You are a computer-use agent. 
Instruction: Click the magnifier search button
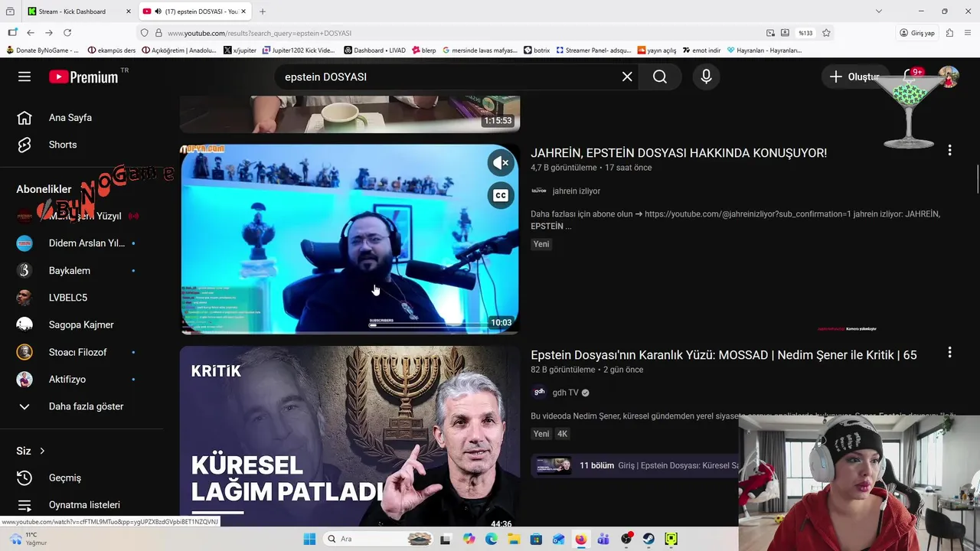660,77
